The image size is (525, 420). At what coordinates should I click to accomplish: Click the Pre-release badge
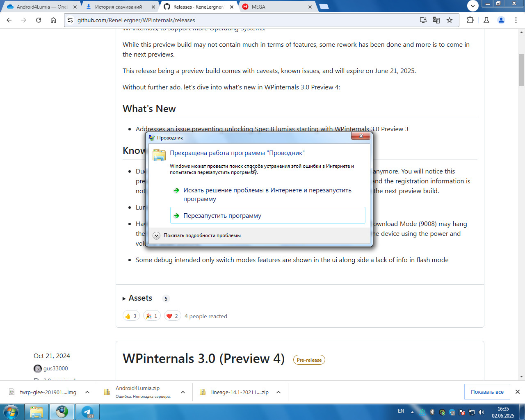[309, 360]
